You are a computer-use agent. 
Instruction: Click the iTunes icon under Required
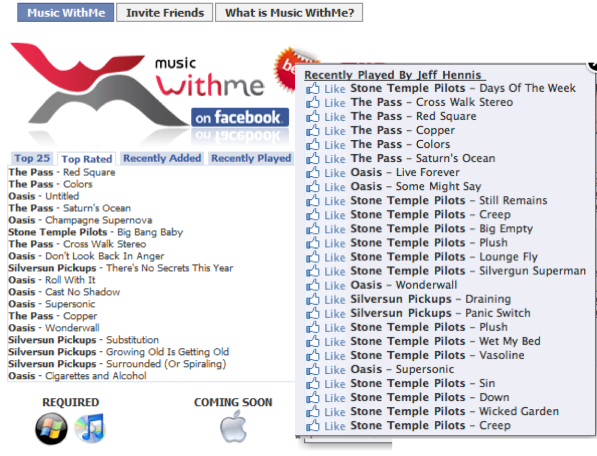90,428
